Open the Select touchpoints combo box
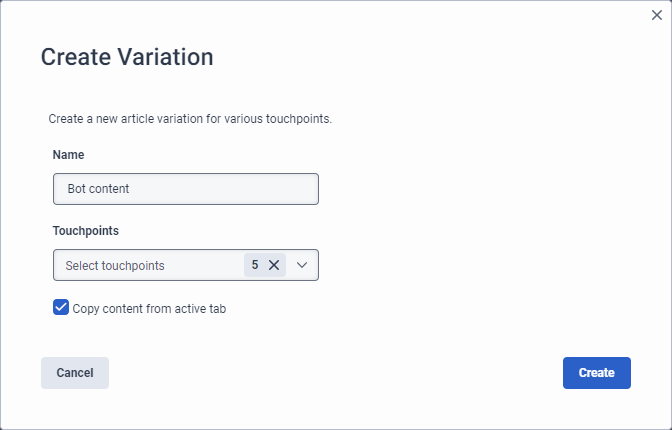Image resolution: width=672 pixels, height=430 pixels. point(150,265)
